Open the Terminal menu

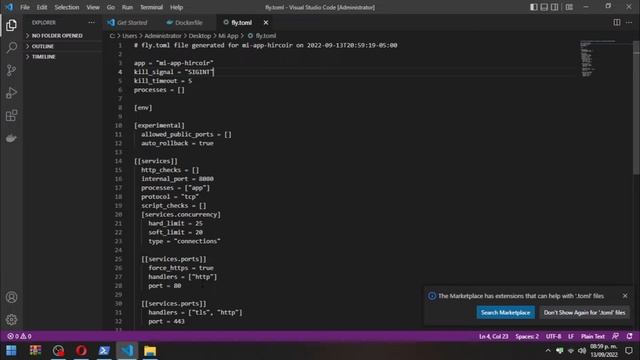[151, 7]
